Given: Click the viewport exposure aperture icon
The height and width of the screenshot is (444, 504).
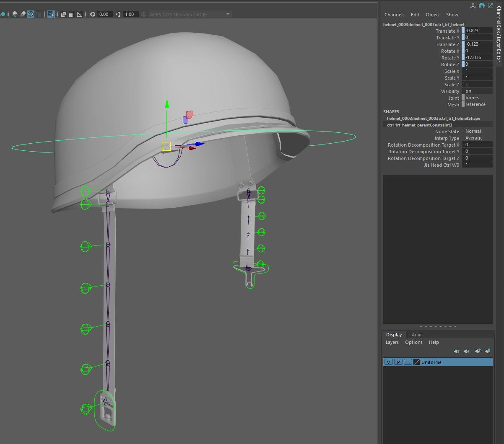Looking at the screenshot, I should [93, 14].
